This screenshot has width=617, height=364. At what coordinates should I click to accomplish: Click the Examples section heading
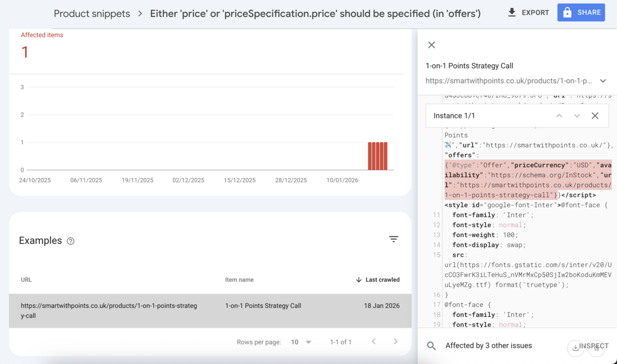pos(40,241)
